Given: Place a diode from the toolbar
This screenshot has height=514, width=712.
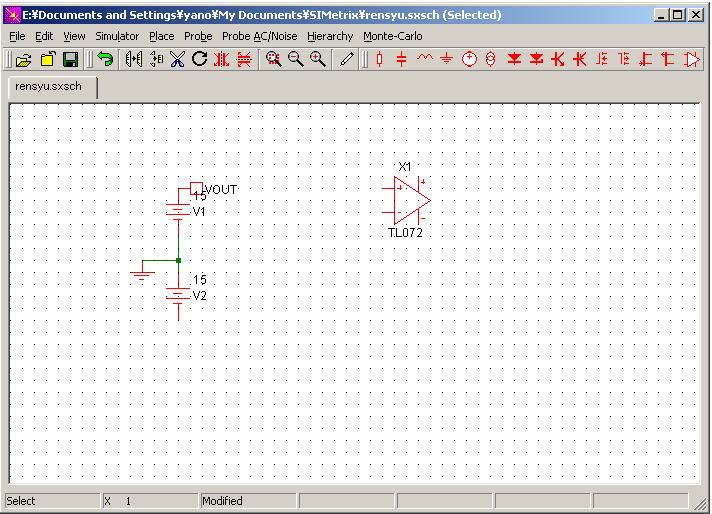Looking at the screenshot, I should [514, 59].
